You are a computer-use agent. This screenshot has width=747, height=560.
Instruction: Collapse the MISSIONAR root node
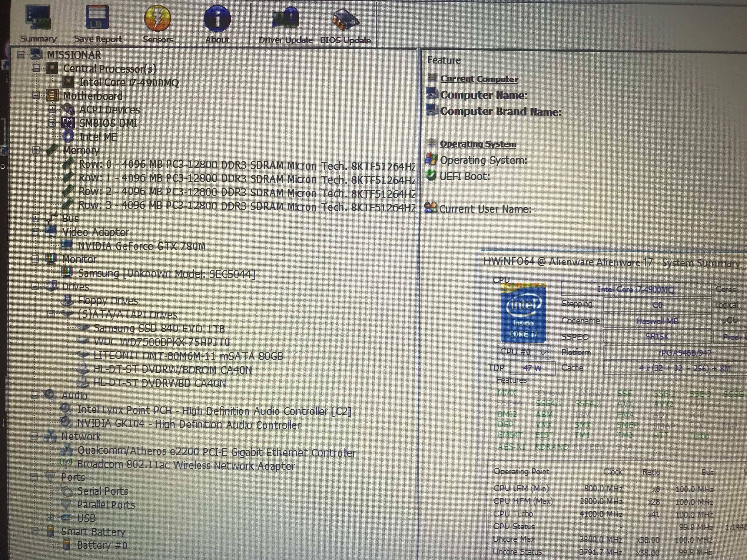point(21,54)
